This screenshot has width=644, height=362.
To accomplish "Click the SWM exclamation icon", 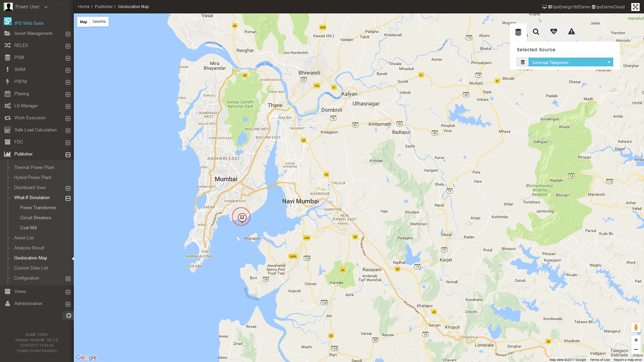I will pos(7,70).
